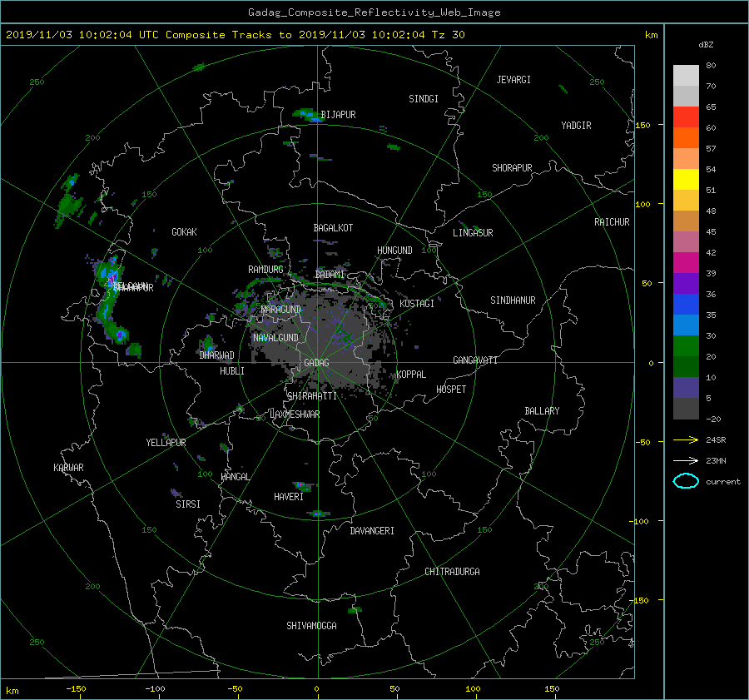Pick the light gray 80-70 dBZ swatch
The image size is (749, 700).
686,75
